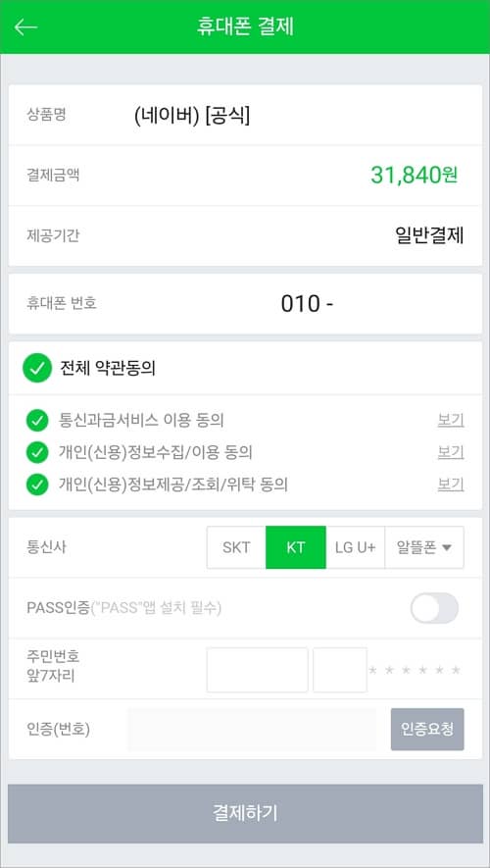Select SKT as the carrier
This screenshot has height=868, width=490.
pyautogui.click(x=236, y=547)
